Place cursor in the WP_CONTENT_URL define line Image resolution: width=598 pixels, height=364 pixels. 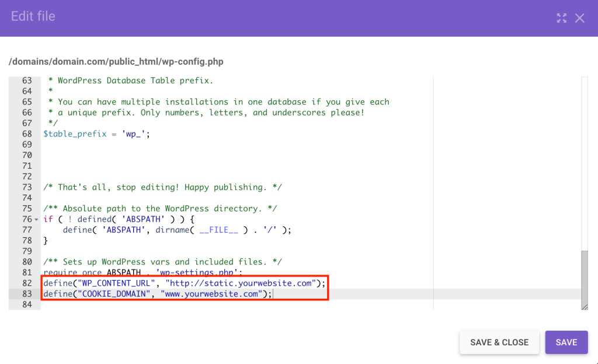click(175, 283)
